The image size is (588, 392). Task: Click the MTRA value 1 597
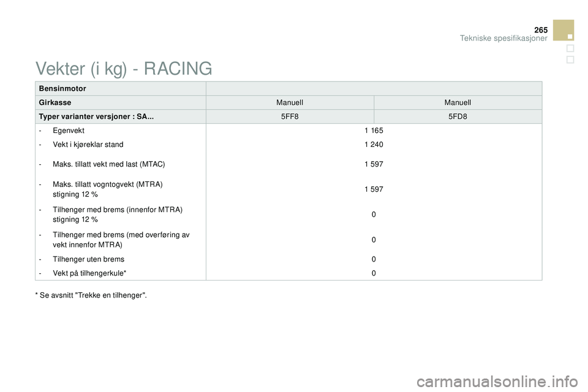pos(374,189)
